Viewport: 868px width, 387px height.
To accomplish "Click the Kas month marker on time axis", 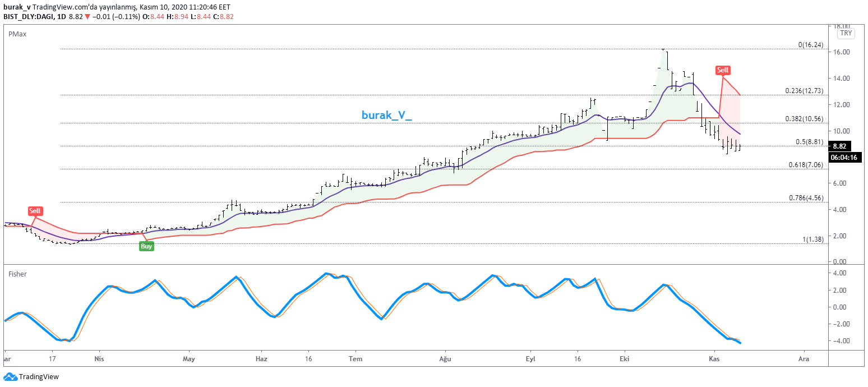I will tap(714, 358).
